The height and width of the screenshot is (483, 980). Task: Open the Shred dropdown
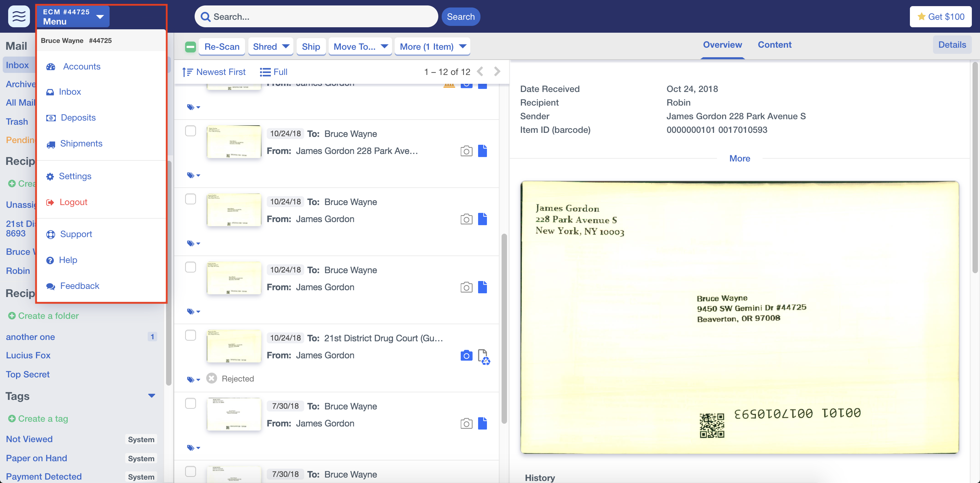(271, 46)
